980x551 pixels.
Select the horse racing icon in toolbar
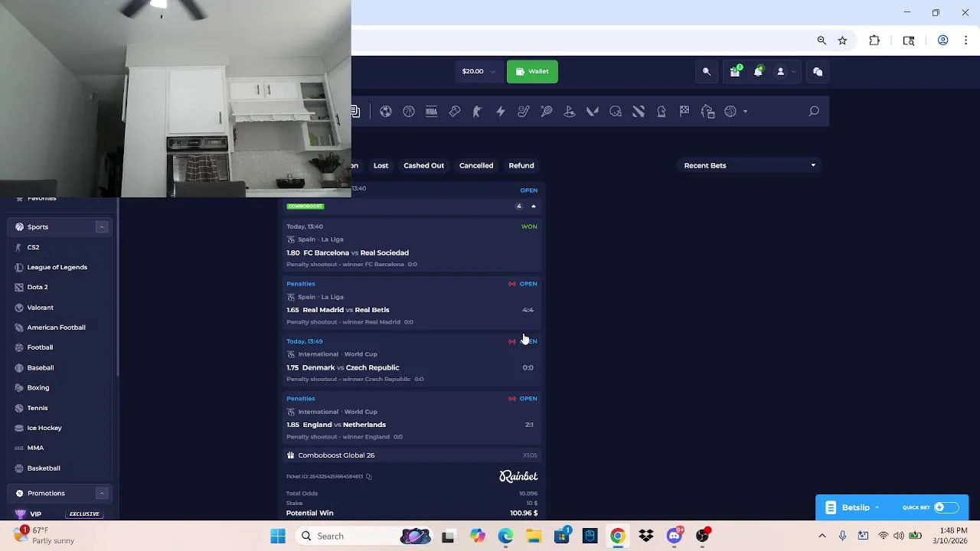click(707, 112)
